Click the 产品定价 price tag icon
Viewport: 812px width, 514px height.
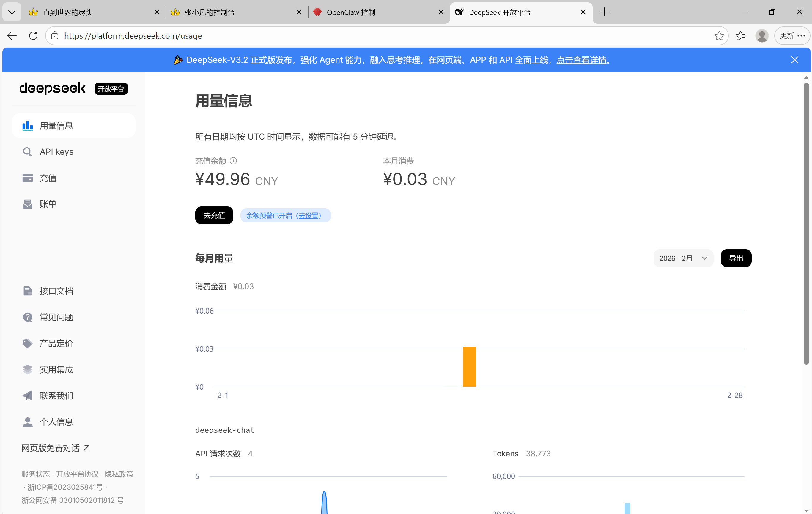[27, 343]
